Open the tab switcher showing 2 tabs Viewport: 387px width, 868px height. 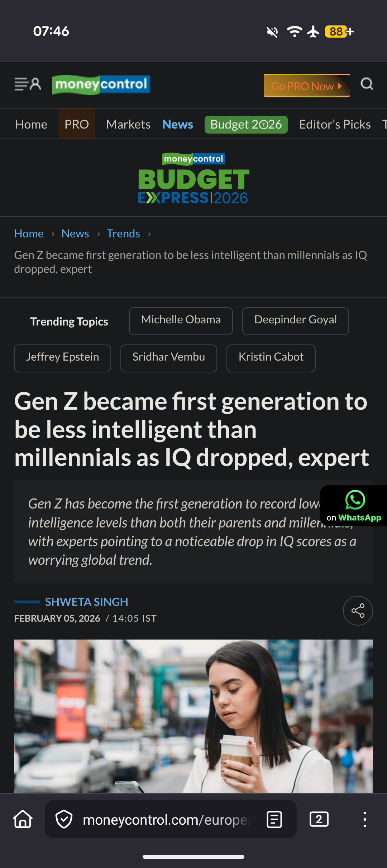(319, 819)
